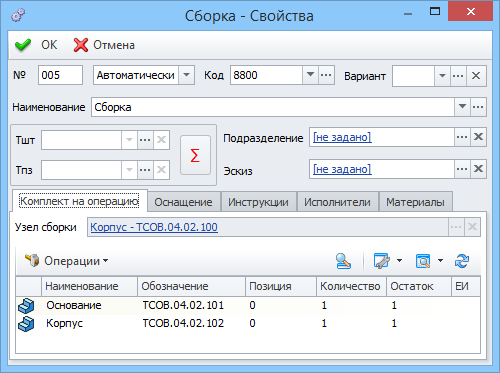Clear the Вариант field with X
Screen dimensions: 500x373
476,76
